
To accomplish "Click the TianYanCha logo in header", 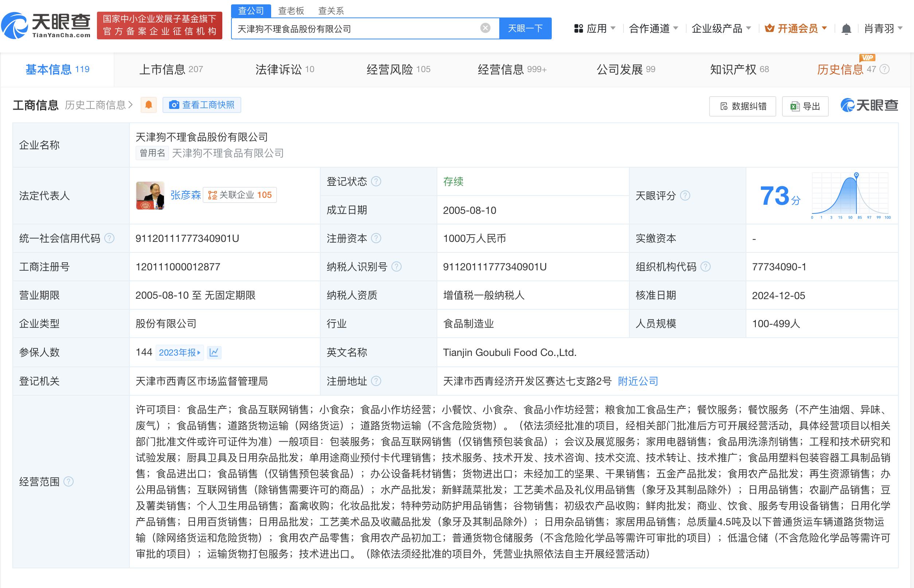I will 46,25.
